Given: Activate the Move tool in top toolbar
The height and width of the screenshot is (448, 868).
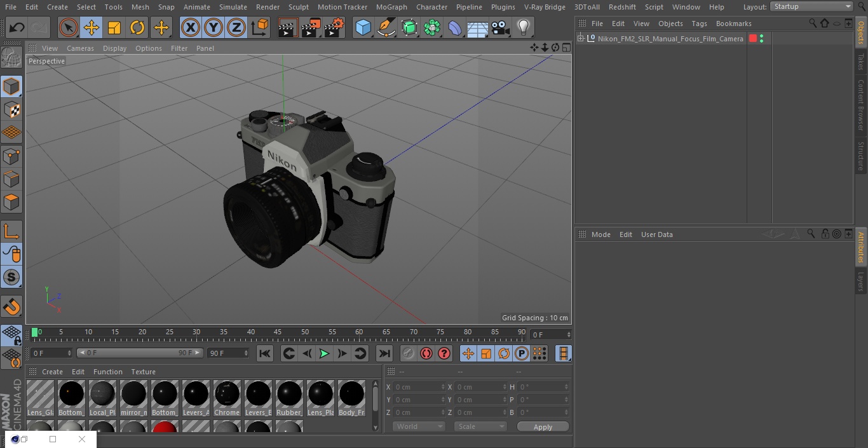Looking at the screenshot, I should (x=91, y=27).
